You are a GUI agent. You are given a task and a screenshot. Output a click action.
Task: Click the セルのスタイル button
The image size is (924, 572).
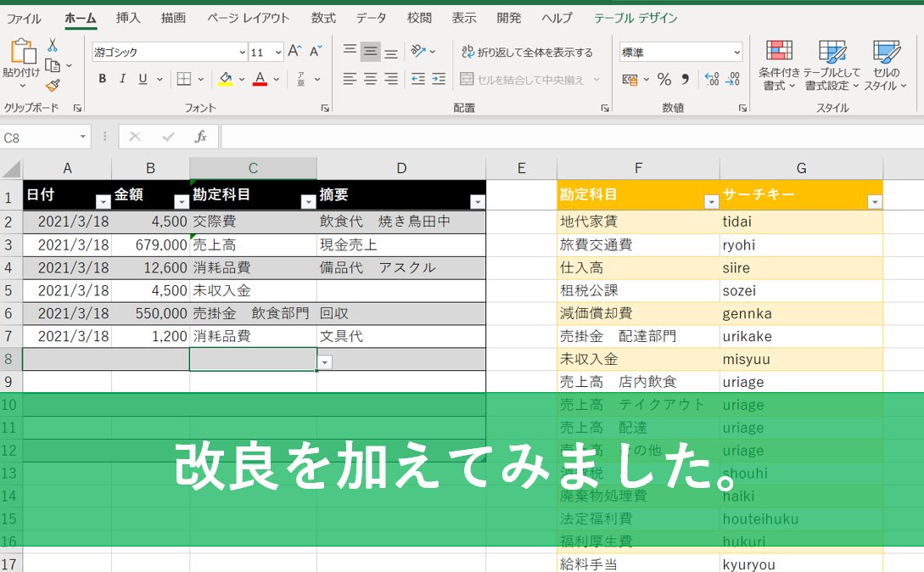tap(886, 64)
